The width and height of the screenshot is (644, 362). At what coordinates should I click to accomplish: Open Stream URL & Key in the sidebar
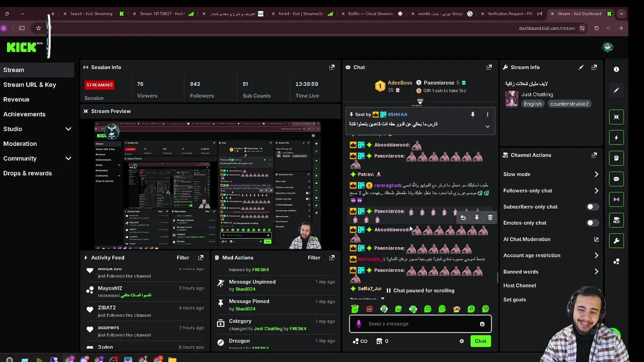click(x=30, y=85)
